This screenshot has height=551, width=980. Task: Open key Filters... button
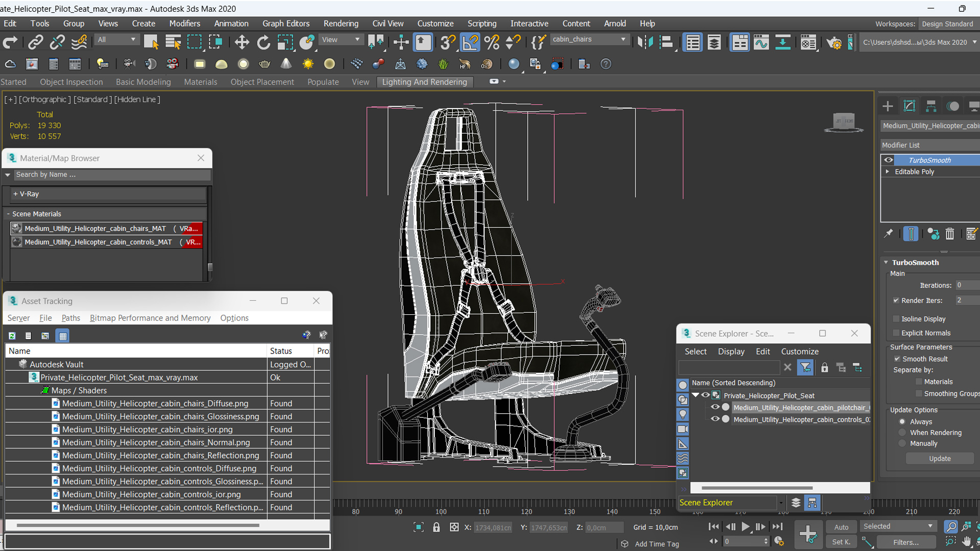[x=905, y=542]
